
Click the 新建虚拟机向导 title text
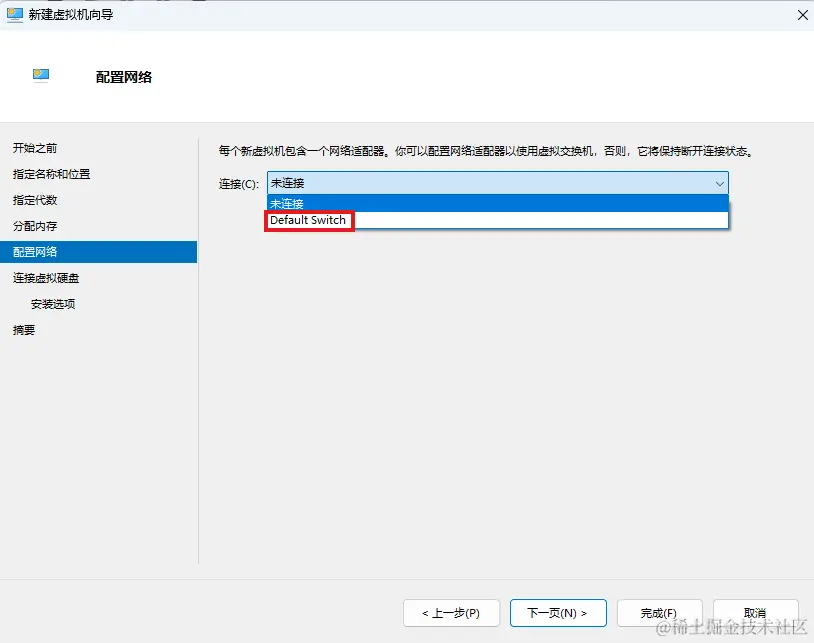71,15
